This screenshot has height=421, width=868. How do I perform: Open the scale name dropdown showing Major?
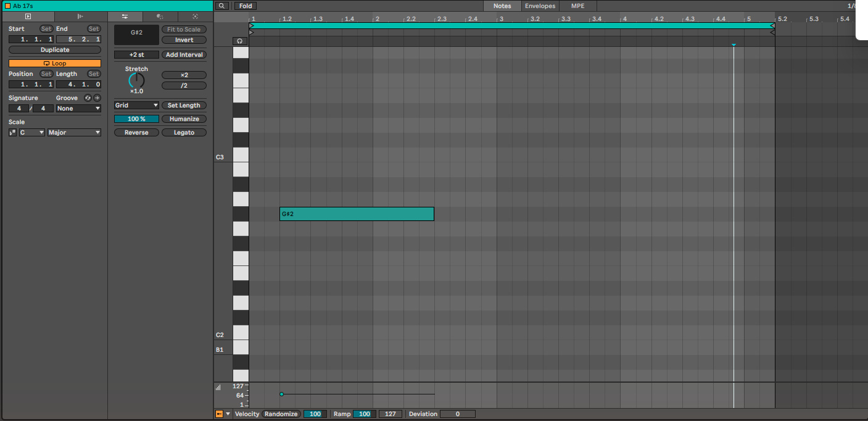click(74, 133)
